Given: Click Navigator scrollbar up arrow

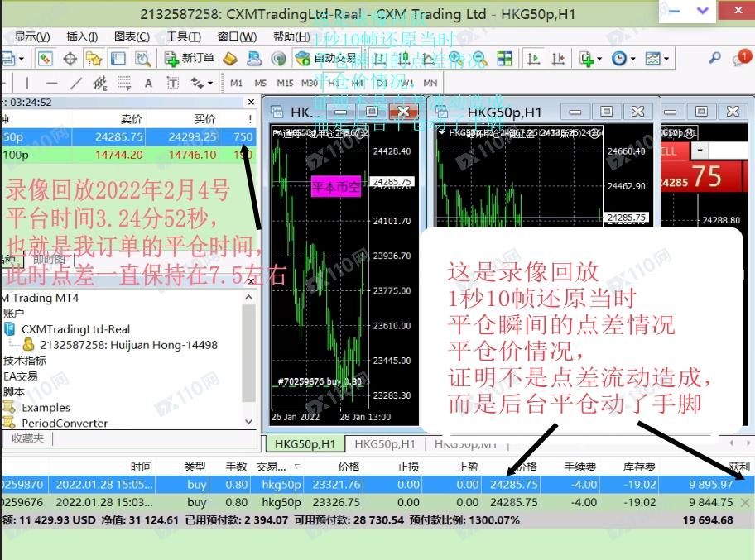Looking at the screenshot, I should (x=248, y=297).
